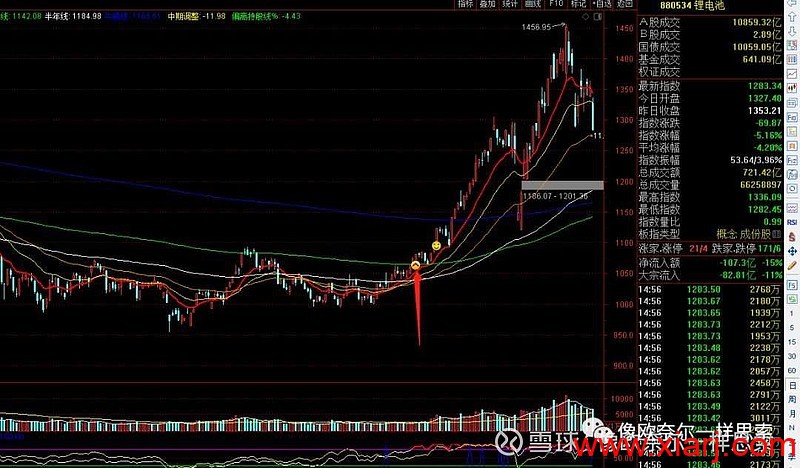
Task: Click the 1283.67 2180万 tick row
Action: tap(710, 301)
